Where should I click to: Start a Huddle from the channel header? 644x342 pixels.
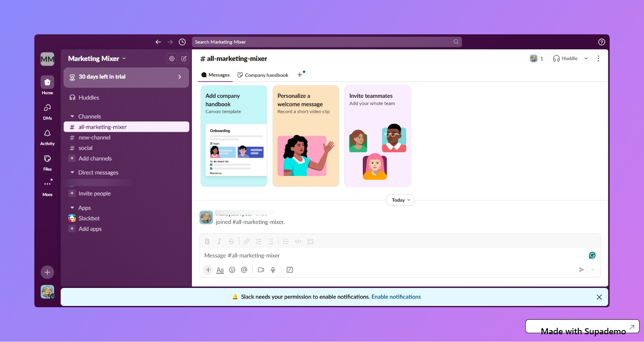565,58
